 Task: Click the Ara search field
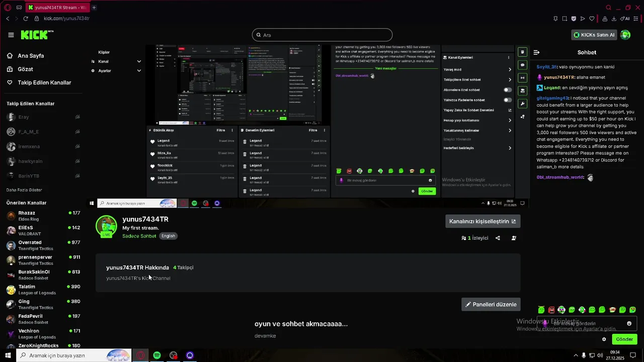click(x=322, y=35)
